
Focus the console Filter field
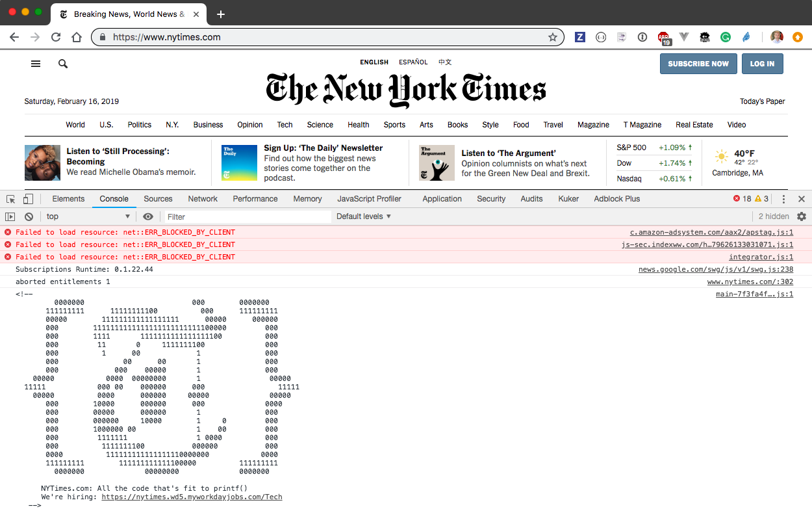(247, 216)
